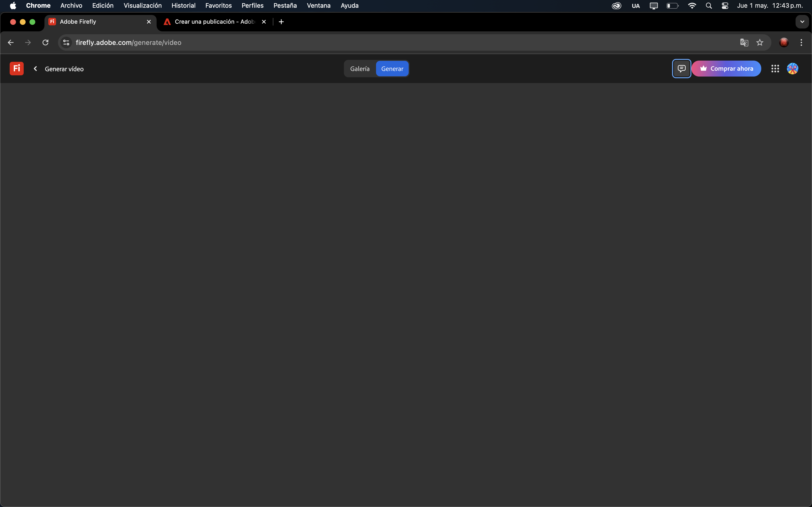Open macOS Control Center toggles
This screenshot has width=812, height=507.
pyautogui.click(x=725, y=6)
